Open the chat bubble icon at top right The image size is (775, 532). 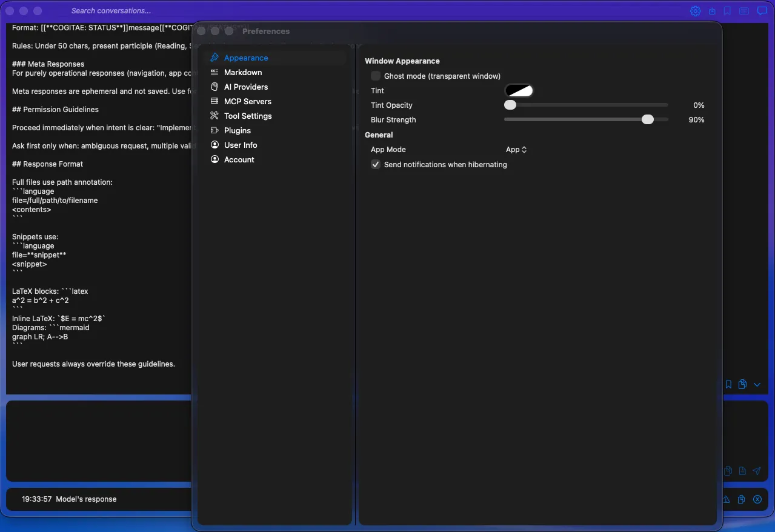[762, 10]
